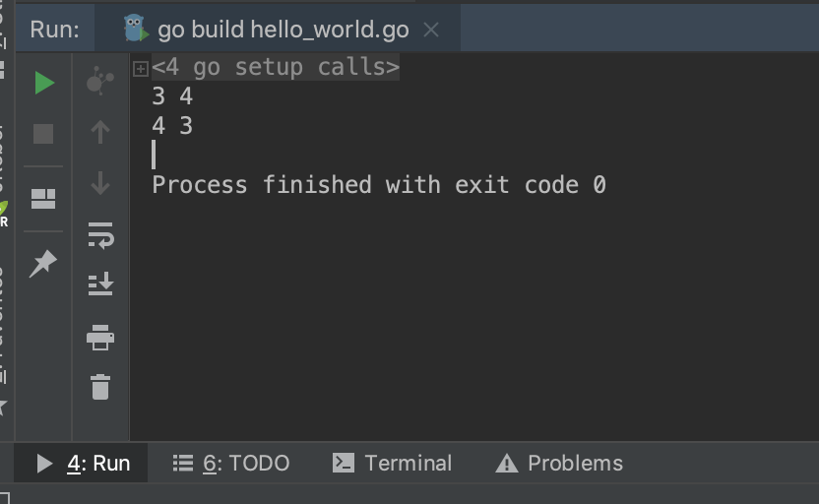Click the Restore Layout icon

[43, 199]
